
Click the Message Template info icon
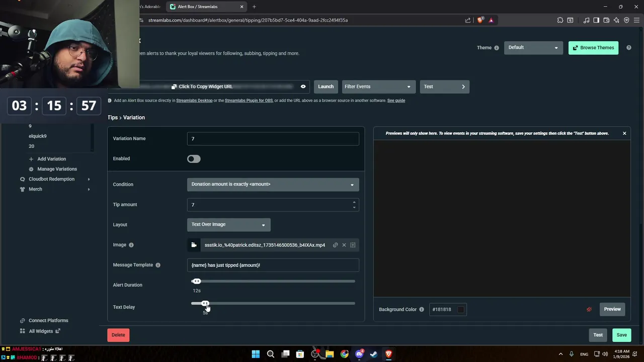[x=157, y=265]
